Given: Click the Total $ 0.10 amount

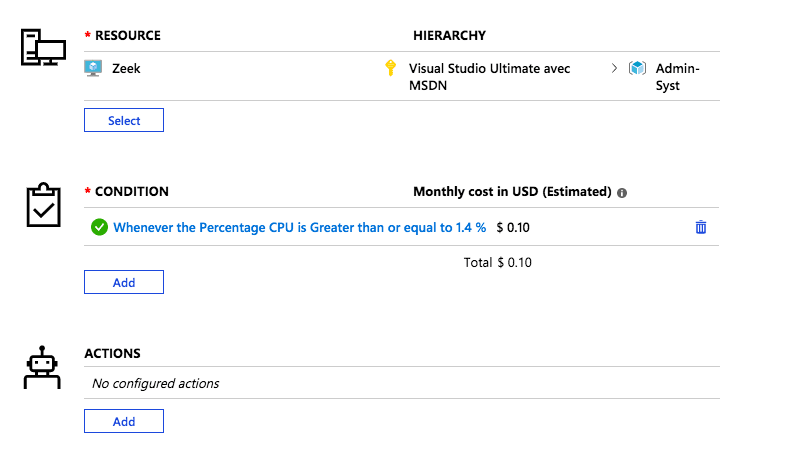Looking at the screenshot, I should tap(514, 263).
